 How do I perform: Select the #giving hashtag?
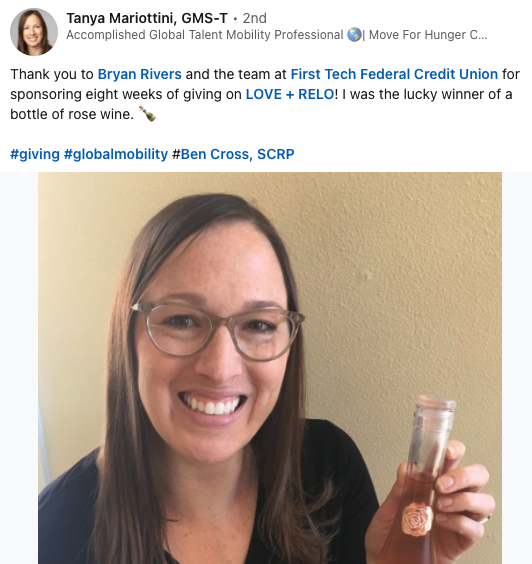[x=35, y=154]
